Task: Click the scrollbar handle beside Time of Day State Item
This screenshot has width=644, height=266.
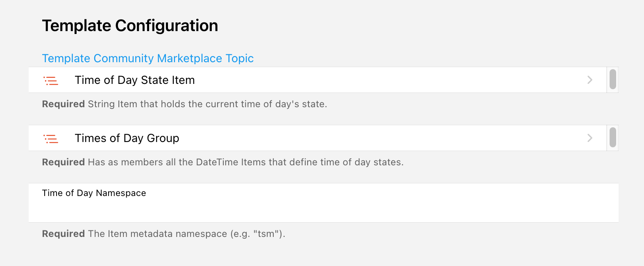Action: coord(612,79)
